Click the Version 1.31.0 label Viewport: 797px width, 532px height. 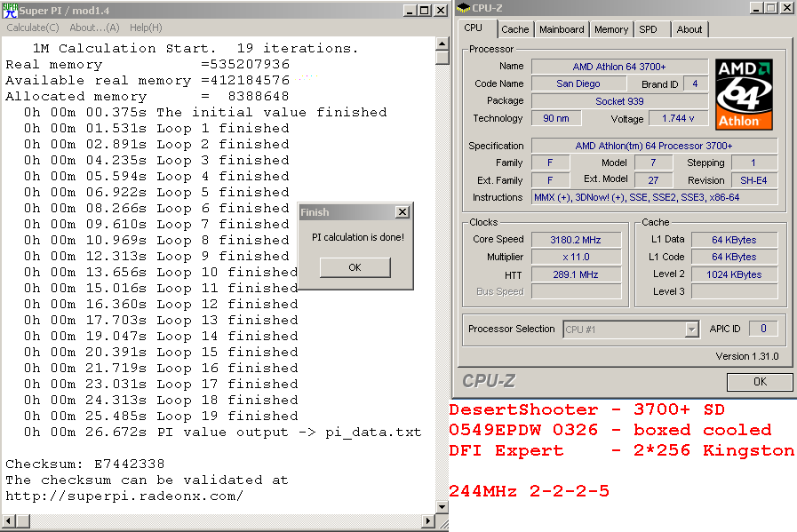click(x=747, y=356)
